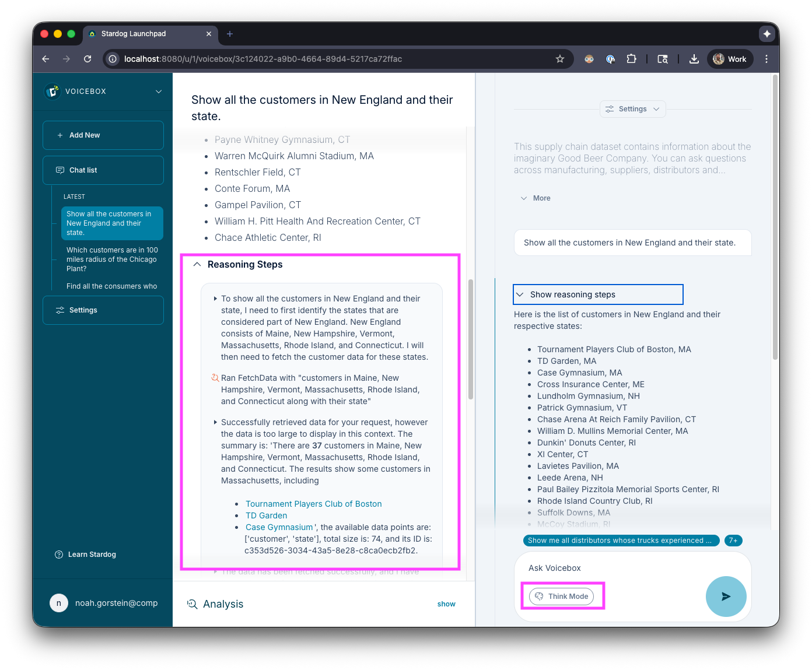This screenshot has height=670, width=812.
Task: Click 'Rhode Island Country Club, RI' item
Action: 594,501
